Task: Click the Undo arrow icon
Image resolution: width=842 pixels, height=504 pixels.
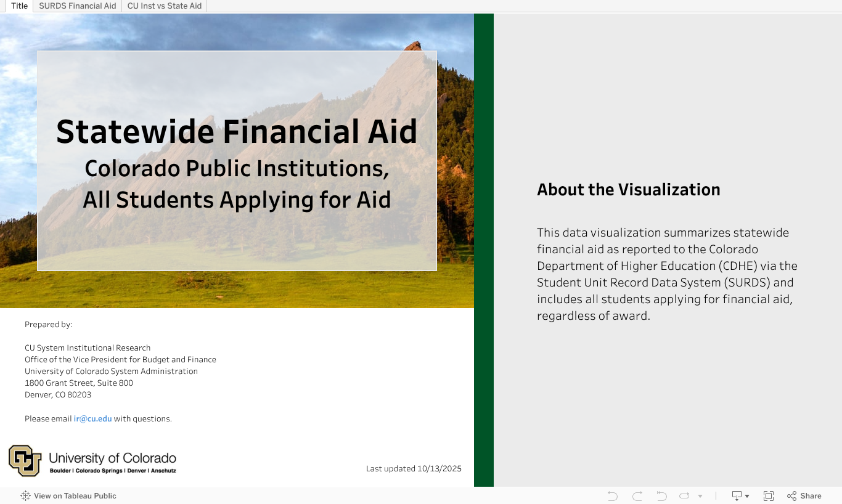Action: [x=612, y=496]
